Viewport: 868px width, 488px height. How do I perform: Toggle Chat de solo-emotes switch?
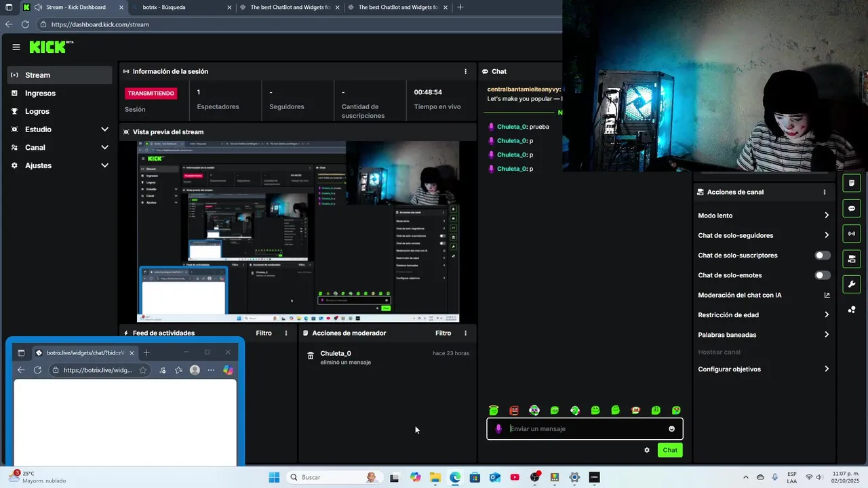pos(822,275)
